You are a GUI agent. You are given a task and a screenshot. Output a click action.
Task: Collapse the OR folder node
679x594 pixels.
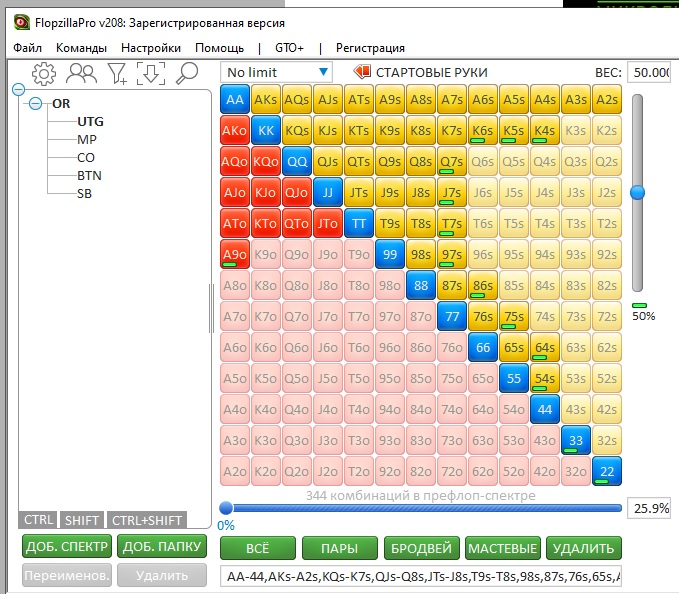[x=36, y=103]
